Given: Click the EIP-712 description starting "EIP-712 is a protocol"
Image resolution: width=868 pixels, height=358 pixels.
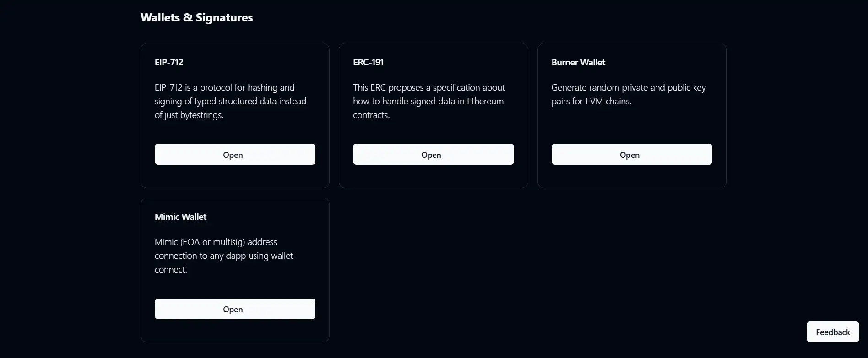Looking at the screenshot, I should 224,87.
